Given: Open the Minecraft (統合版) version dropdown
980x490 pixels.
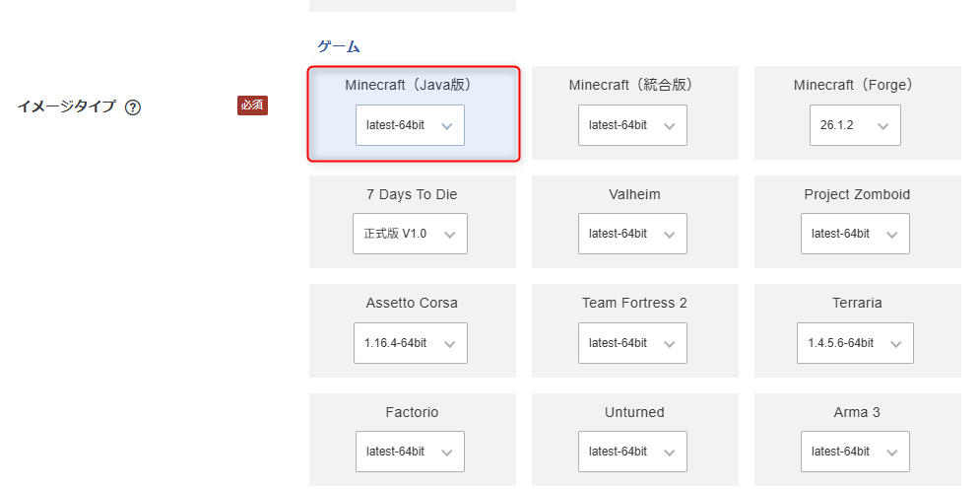Looking at the screenshot, I should click(x=632, y=125).
